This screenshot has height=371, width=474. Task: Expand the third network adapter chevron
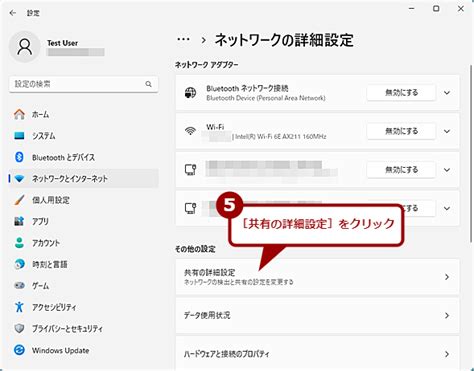click(447, 170)
